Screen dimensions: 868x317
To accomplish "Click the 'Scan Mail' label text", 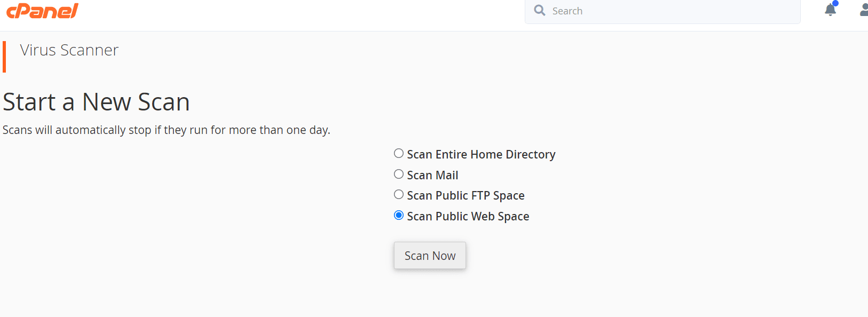I will click(432, 176).
